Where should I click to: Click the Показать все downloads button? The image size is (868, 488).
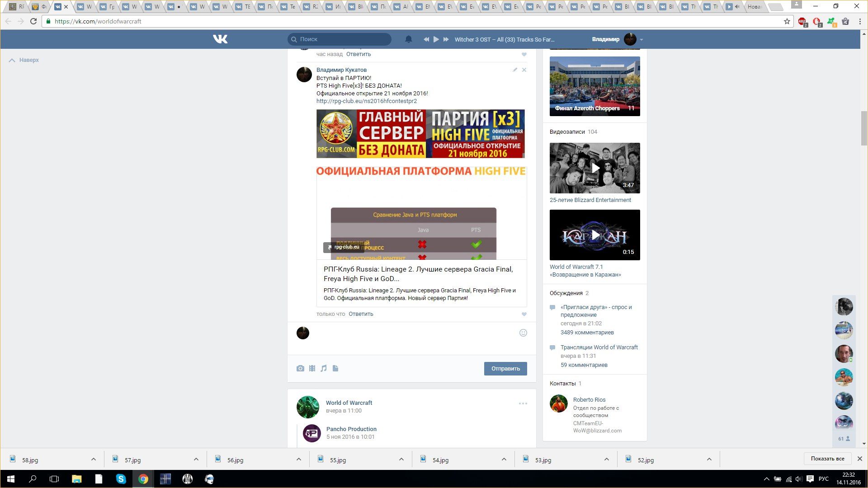pos(827,459)
